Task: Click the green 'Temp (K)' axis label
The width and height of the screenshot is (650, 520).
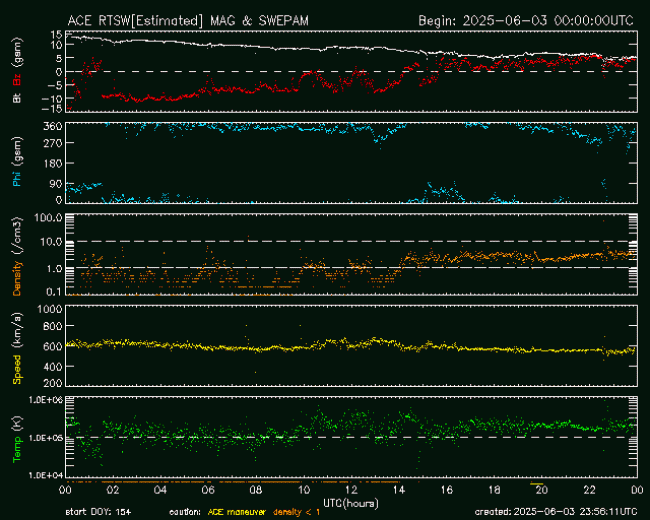Action: (x=17, y=439)
